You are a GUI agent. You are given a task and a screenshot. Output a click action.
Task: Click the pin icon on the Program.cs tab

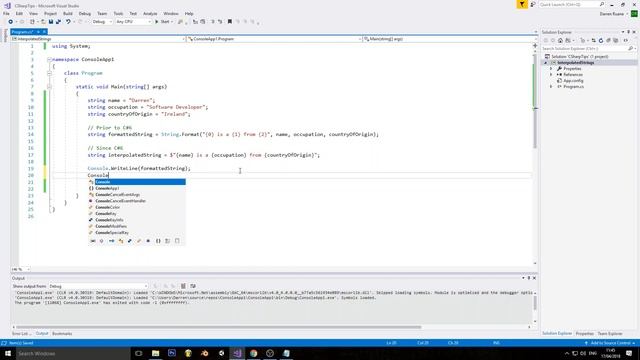coord(38,32)
